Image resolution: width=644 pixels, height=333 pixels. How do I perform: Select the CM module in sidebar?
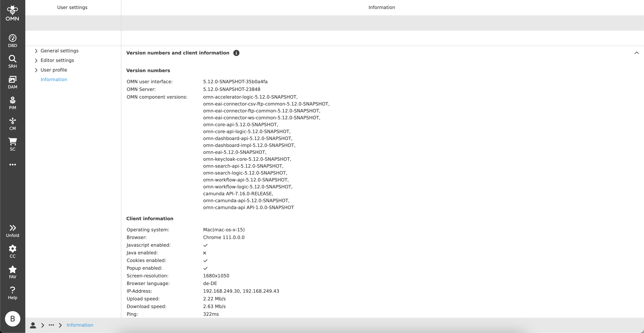tap(12, 123)
